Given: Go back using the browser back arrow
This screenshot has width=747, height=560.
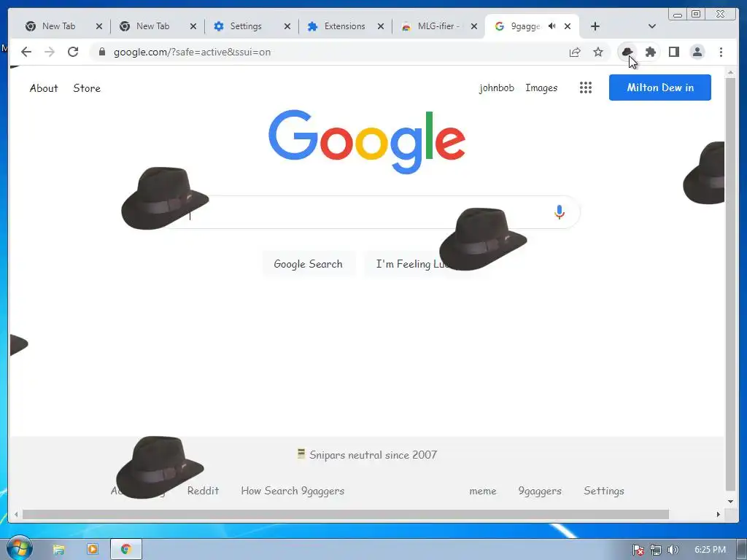Looking at the screenshot, I should [x=26, y=52].
